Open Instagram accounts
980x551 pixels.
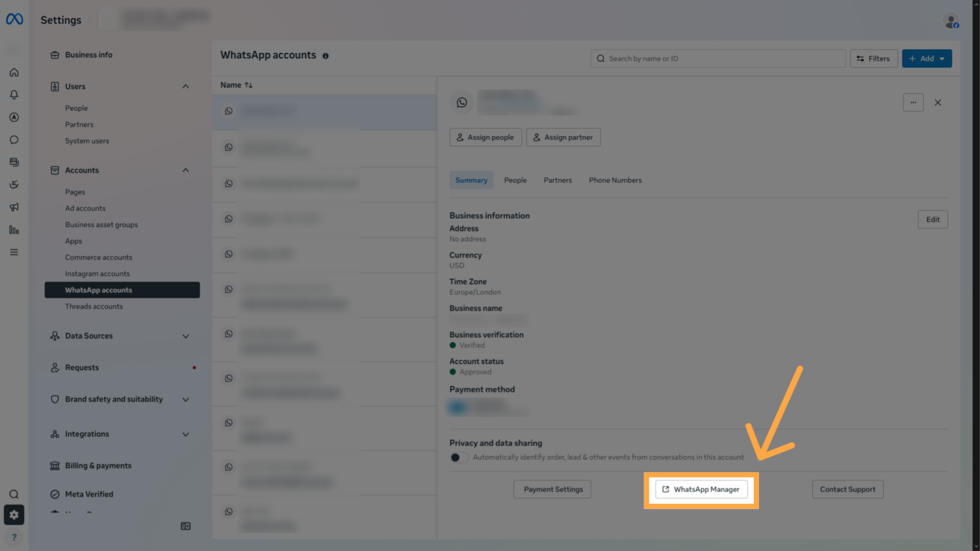click(x=97, y=274)
